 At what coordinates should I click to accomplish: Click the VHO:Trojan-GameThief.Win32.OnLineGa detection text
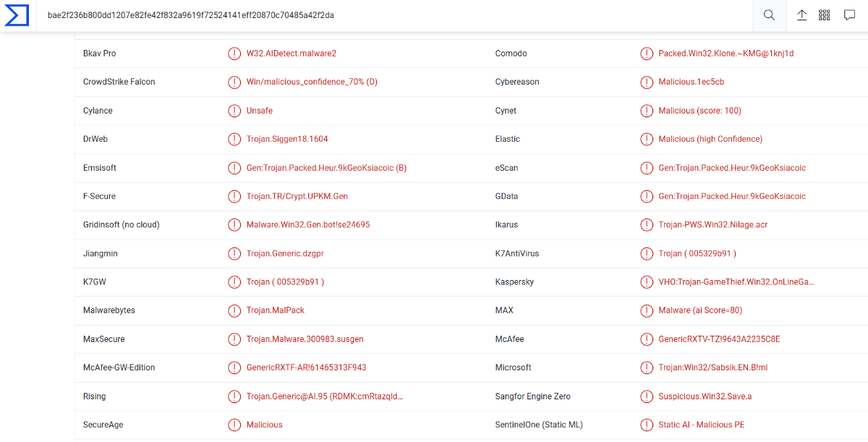pyautogui.click(x=736, y=282)
